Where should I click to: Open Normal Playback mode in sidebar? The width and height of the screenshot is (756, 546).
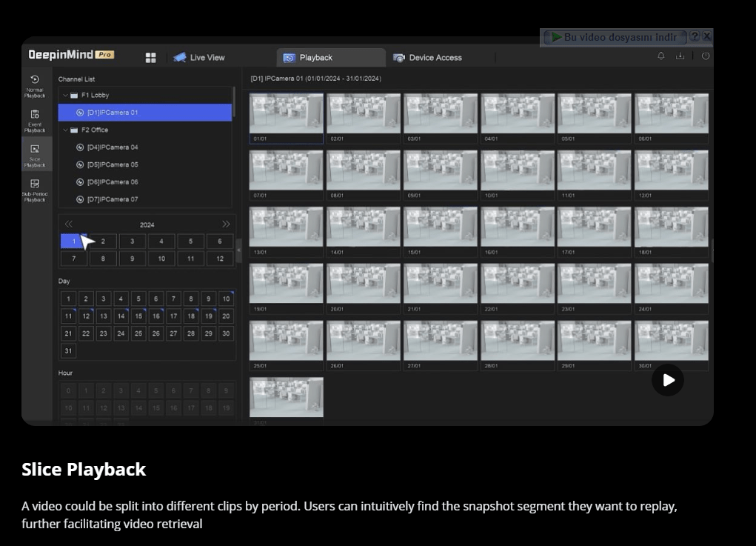[x=35, y=85]
